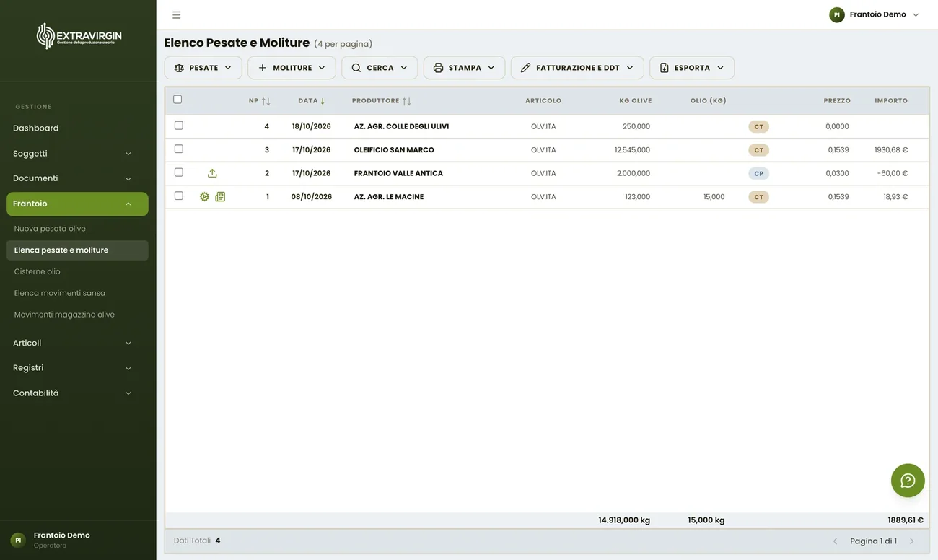This screenshot has height=560, width=938.
Task: Open the Frantoio Demo account menu
Action: tap(875, 14)
